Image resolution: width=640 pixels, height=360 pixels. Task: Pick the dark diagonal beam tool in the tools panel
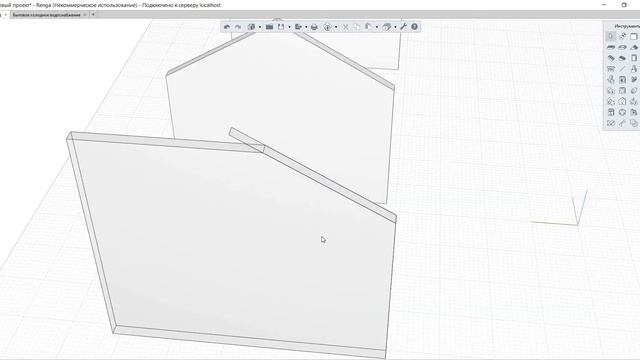pos(611,58)
